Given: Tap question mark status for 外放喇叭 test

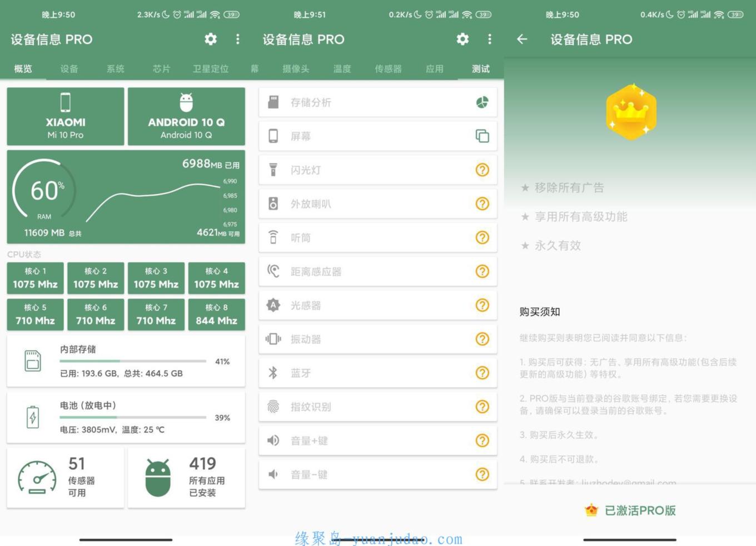Looking at the screenshot, I should coord(483,204).
